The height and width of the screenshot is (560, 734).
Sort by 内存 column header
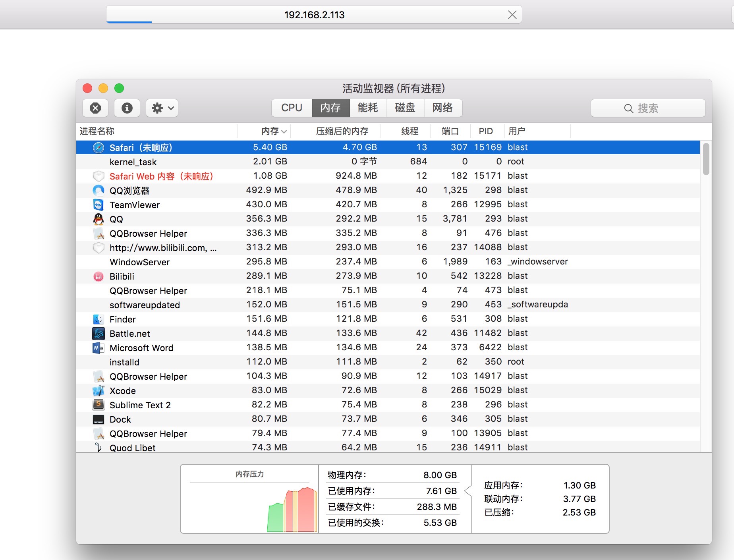click(x=264, y=131)
